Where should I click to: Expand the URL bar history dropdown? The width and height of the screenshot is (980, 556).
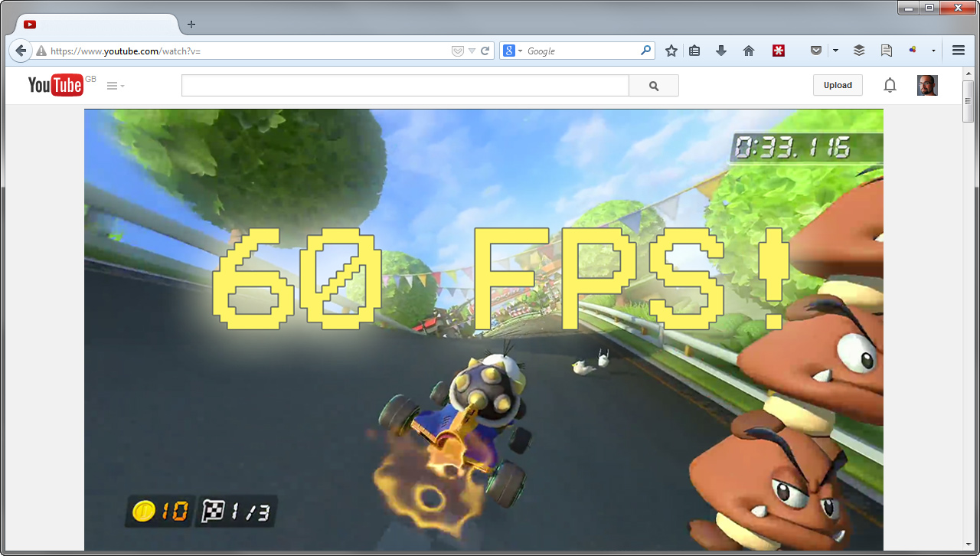pos(472,51)
